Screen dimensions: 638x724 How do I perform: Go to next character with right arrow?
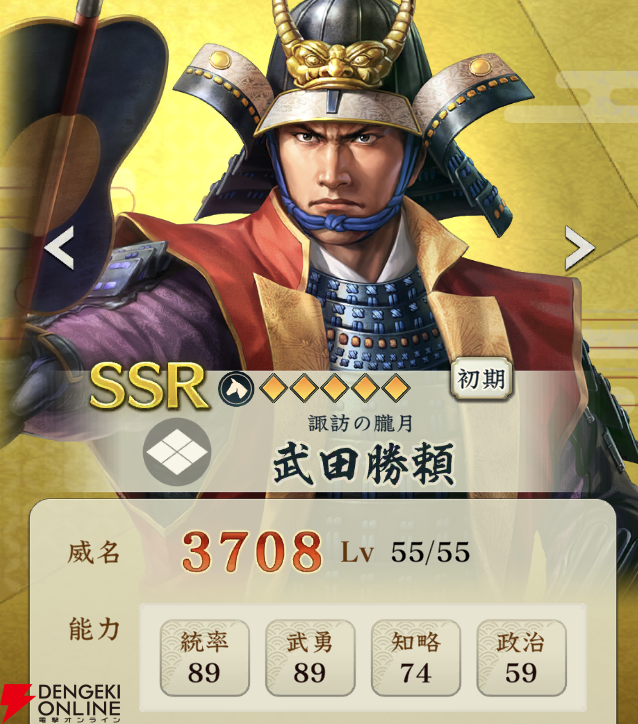coord(580,248)
